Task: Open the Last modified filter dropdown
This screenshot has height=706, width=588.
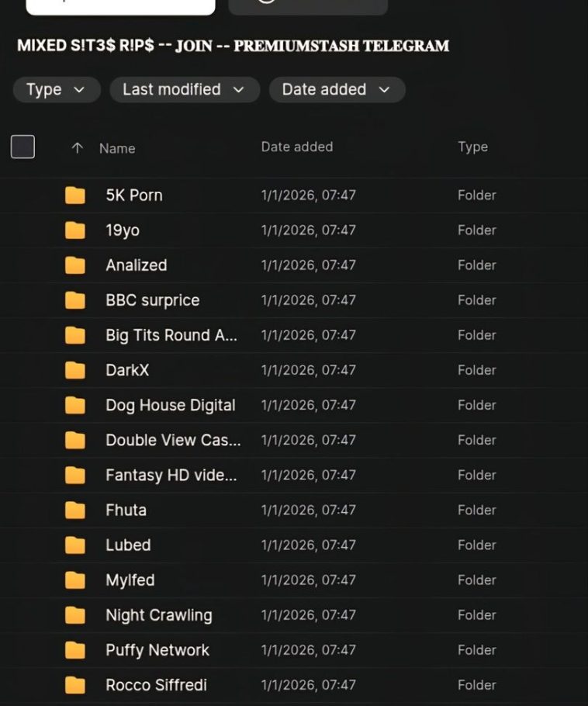Action: 185,89
